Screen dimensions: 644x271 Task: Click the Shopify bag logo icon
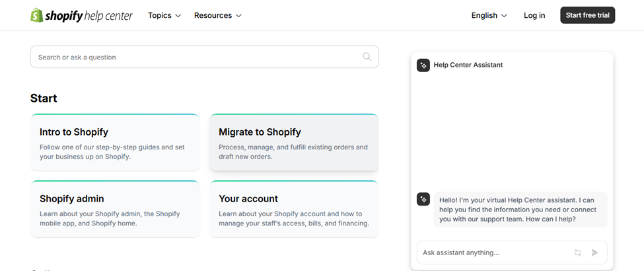[x=37, y=15]
